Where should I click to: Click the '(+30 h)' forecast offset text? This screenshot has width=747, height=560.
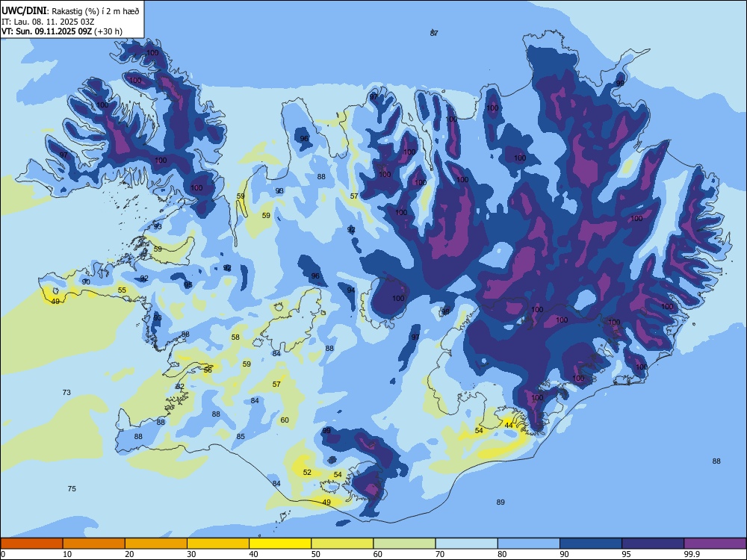[x=108, y=31]
